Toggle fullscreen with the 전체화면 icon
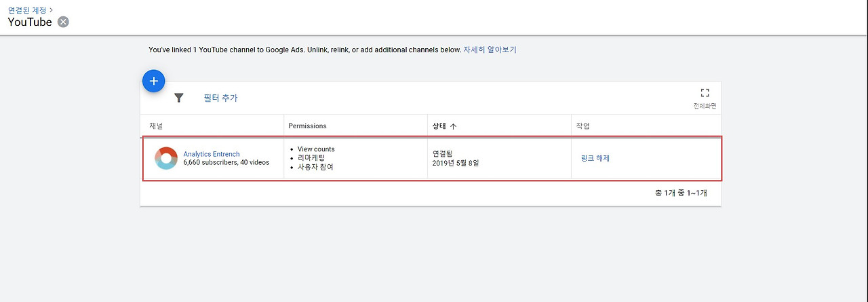Viewport: 868px width, 302px height. (x=705, y=93)
